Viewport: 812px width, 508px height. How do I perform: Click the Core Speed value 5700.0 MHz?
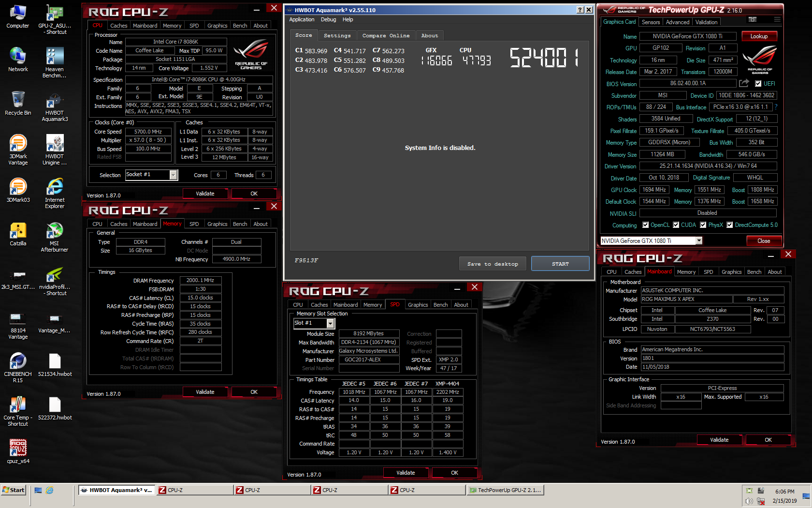pos(148,132)
